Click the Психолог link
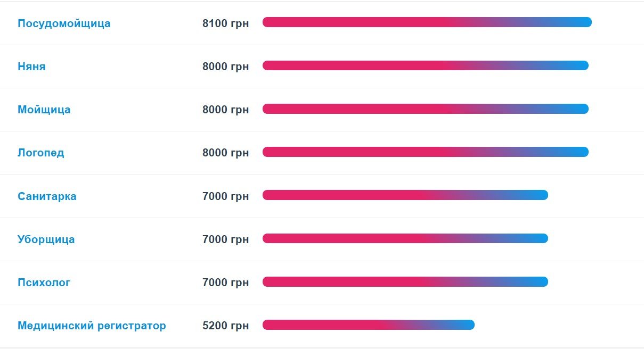Viewport: 644px width, 349px height. (x=44, y=282)
